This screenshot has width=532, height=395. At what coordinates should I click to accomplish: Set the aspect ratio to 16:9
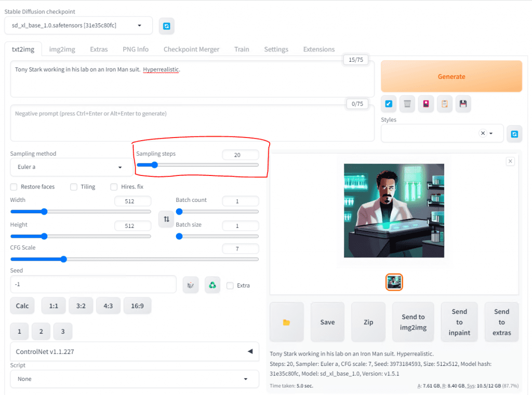click(x=137, y=306)
